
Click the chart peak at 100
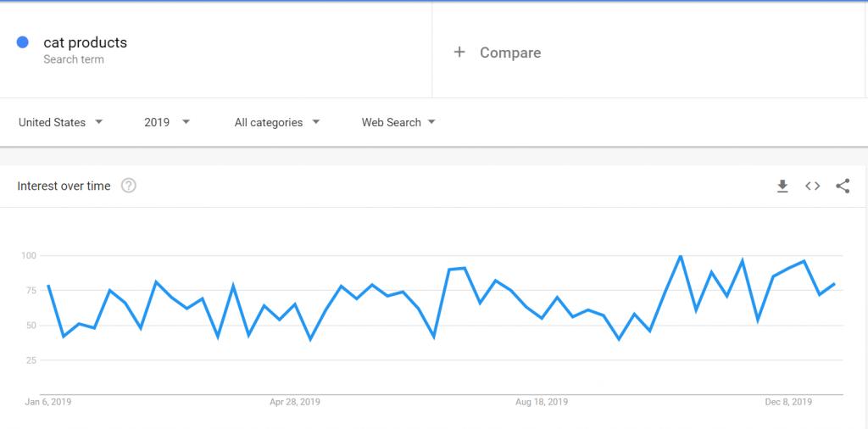[x=681, y=256]
